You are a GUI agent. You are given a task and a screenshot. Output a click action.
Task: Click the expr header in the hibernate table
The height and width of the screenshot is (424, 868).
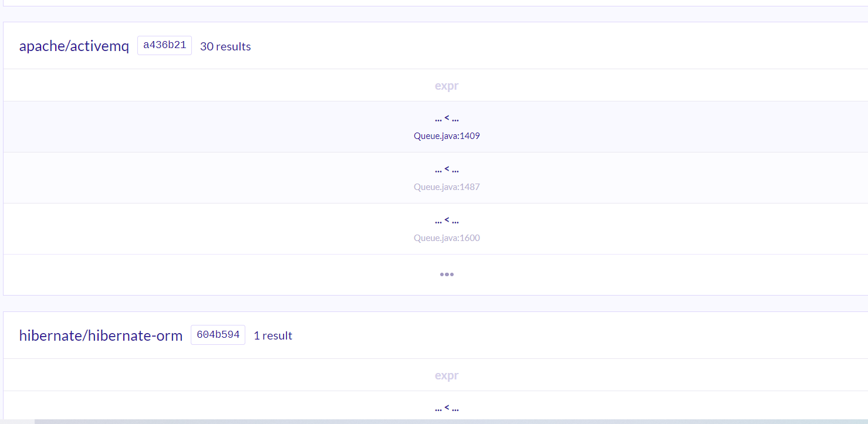[x=447, y=375]
